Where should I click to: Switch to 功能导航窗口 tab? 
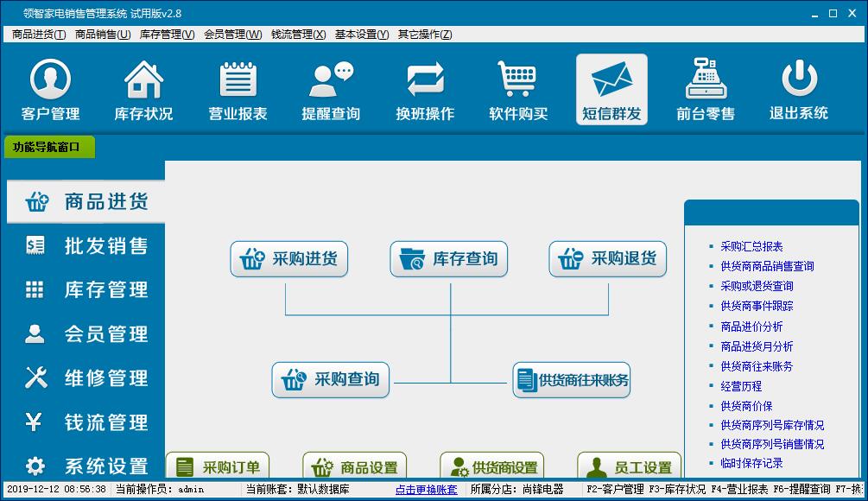(x=49, y=147)
